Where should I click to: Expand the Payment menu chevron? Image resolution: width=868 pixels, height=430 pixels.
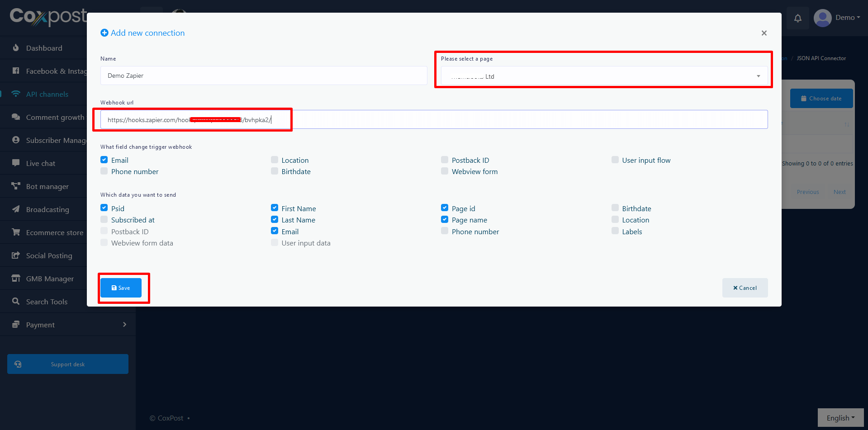click(x=124, y=325)
